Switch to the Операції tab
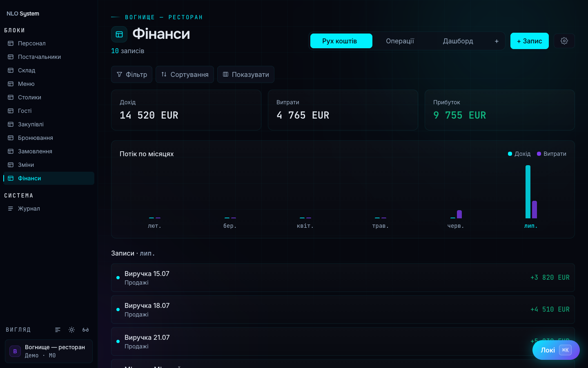The height and width of the screenshot is (368, 588). 400,41
